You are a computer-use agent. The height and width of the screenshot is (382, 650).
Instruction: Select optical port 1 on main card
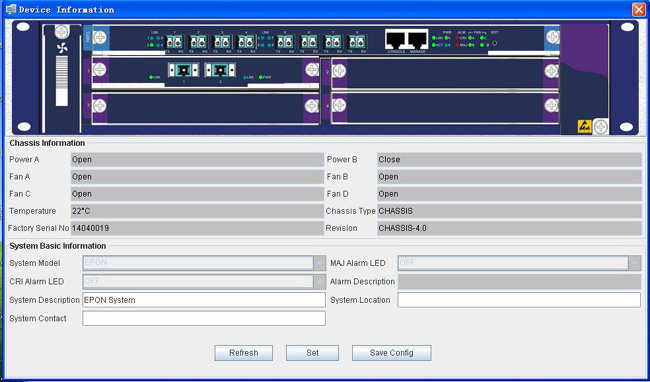[175, 42]
